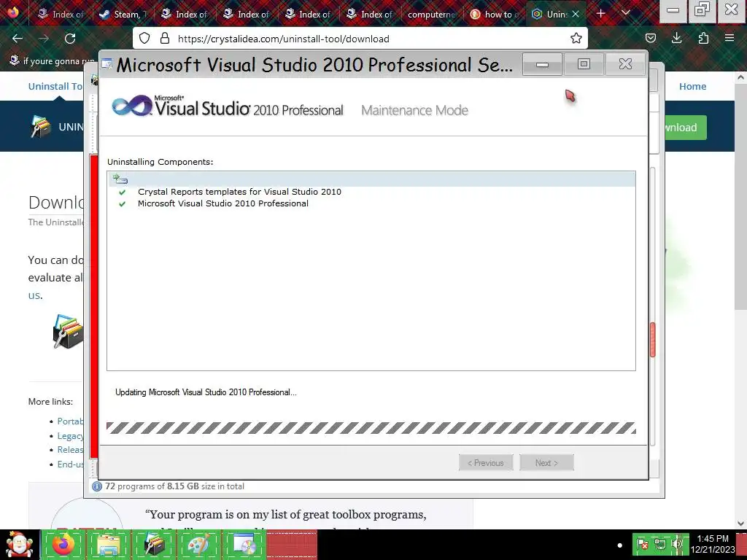Open the Save to Pocket icon

click(x=650, y=39)
